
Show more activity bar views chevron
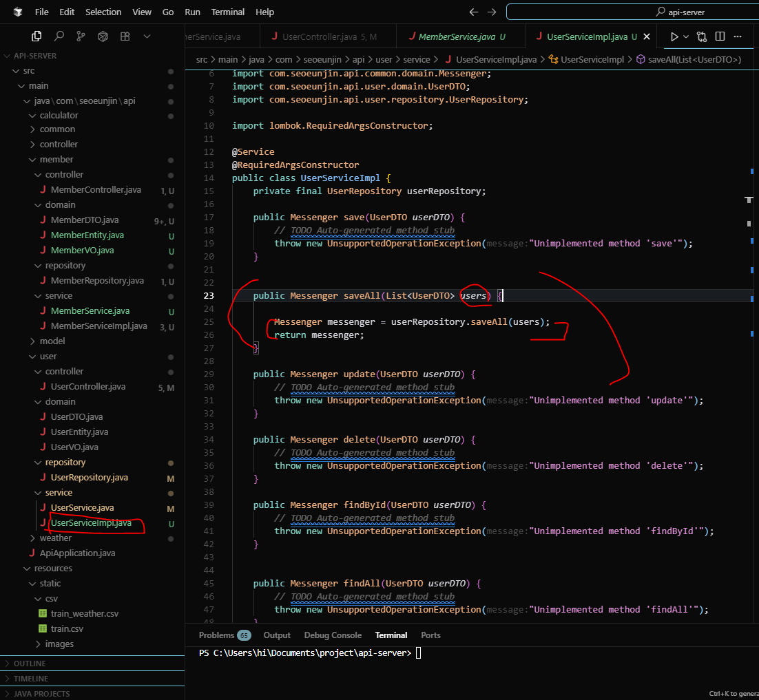click(147, 36)
